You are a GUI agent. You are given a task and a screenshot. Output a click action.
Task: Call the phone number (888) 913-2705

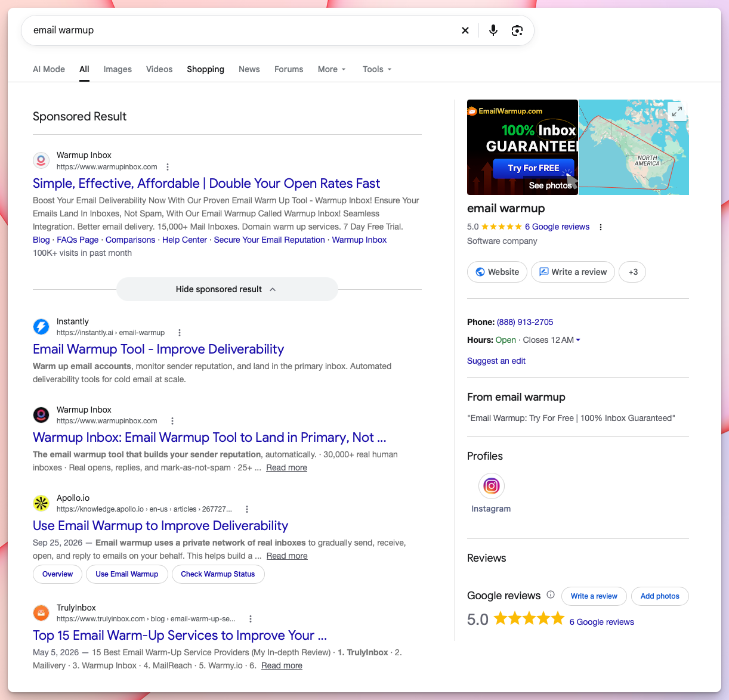click(525, 322)
